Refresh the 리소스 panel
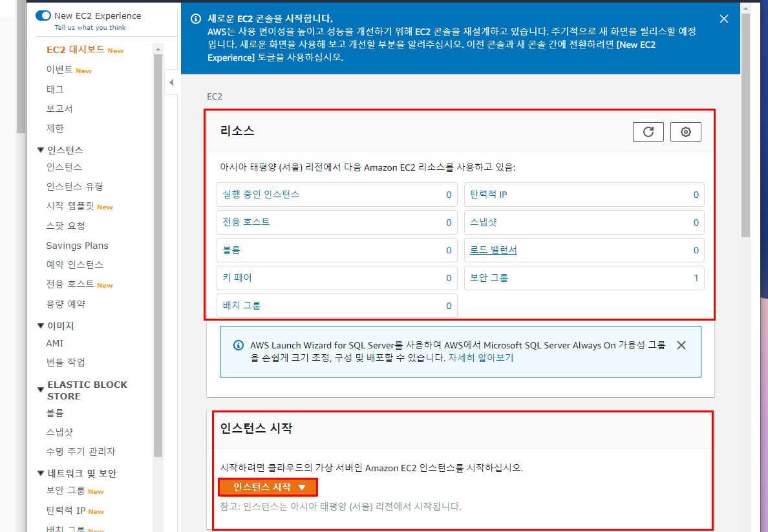Image resolution: width=768 pixels, height=532 pixels. [648, 132]
